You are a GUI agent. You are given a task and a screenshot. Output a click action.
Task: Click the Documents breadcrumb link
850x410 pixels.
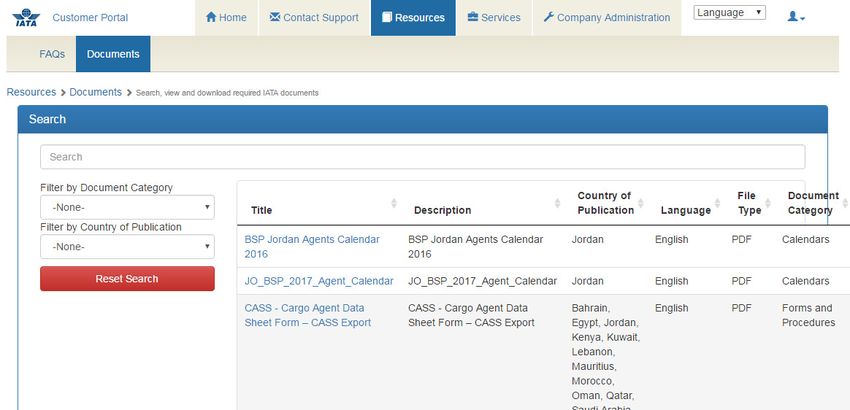95,92
